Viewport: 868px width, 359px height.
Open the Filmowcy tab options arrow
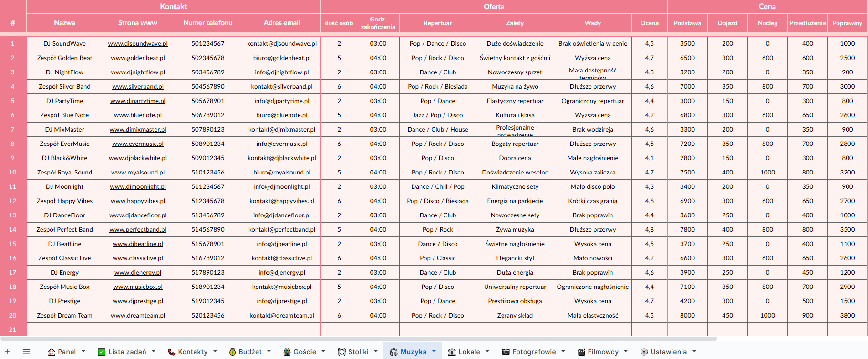[x=626, y=351]
